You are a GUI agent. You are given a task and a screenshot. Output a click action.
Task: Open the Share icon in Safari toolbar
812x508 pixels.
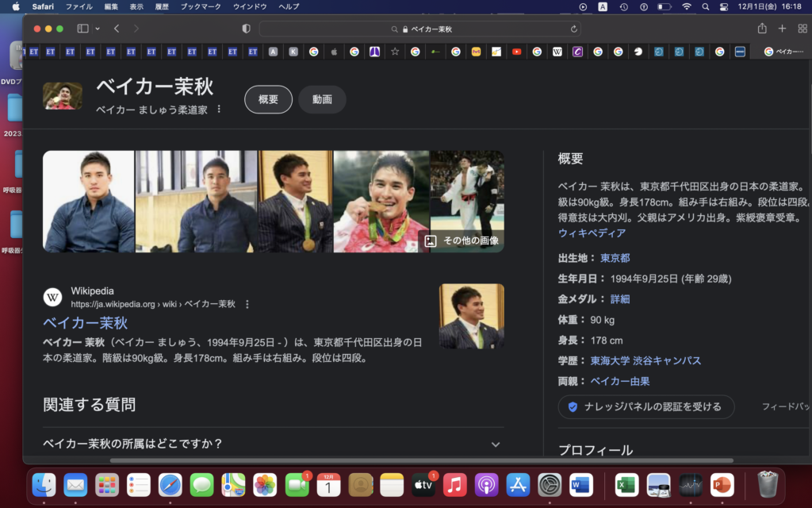click(x=762, y=29)
